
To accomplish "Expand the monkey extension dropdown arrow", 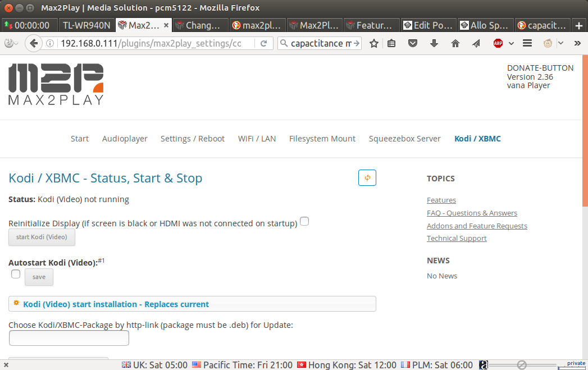I will (x=560, y=43).
